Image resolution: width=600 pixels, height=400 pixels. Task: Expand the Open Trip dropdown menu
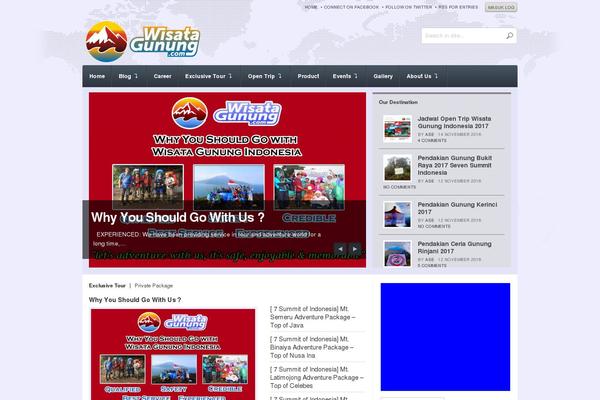click(x=264, y=76)
